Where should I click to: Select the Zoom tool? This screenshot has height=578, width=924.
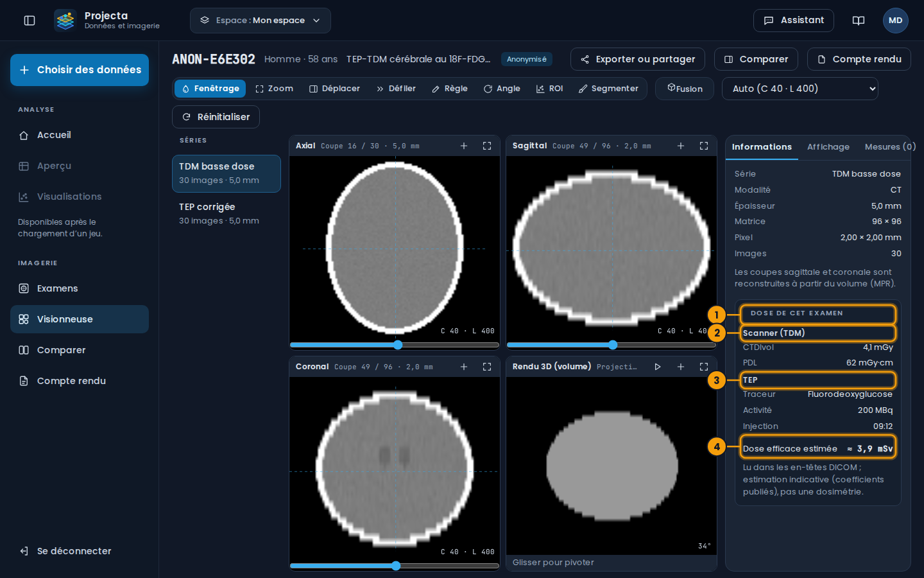click(274, 89)
